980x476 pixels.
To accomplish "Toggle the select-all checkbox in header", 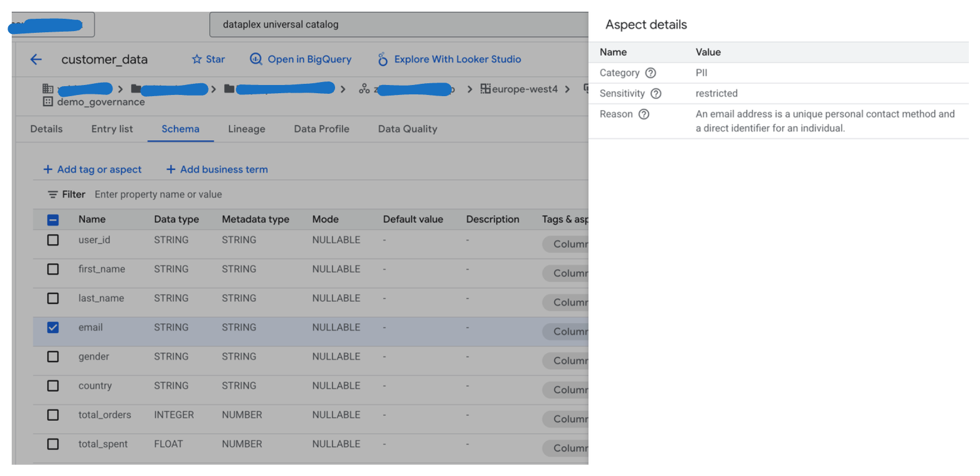I will 53,220.
